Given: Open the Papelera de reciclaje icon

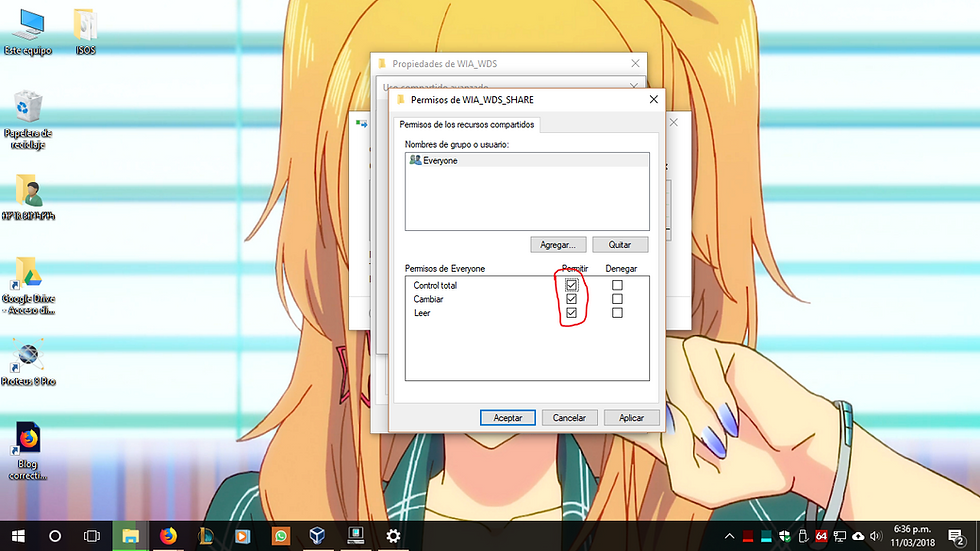Looking at the screenshot, I should point(28,120).
